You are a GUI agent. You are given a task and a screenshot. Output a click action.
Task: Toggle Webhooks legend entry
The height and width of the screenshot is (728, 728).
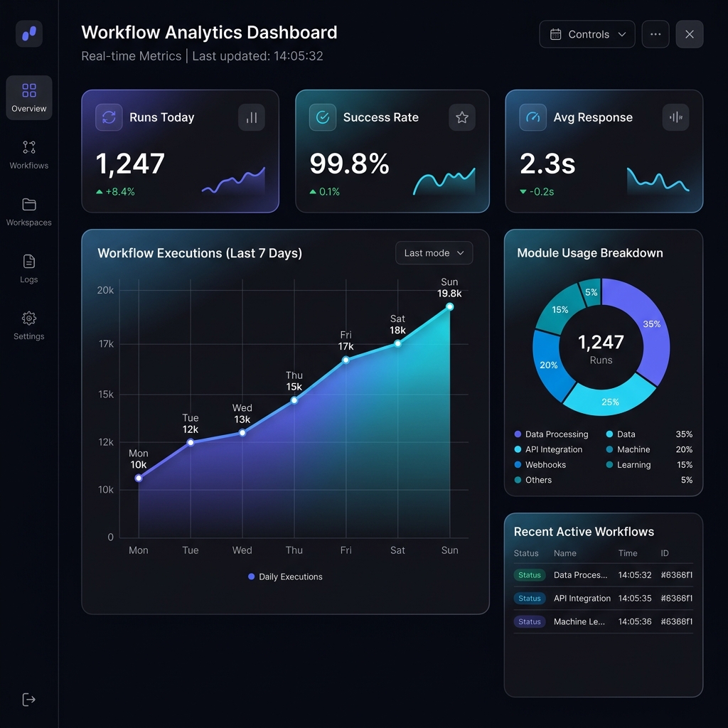pos(540,465)
